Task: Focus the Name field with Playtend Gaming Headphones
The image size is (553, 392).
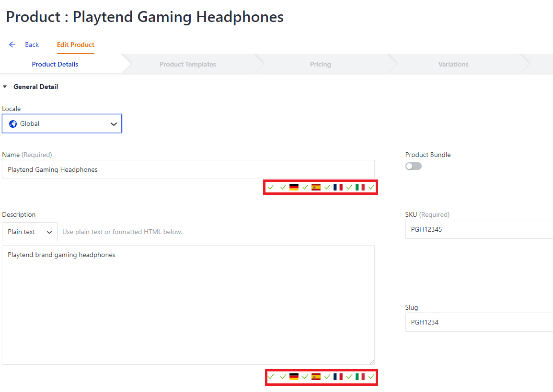Action: coord(188,169)
